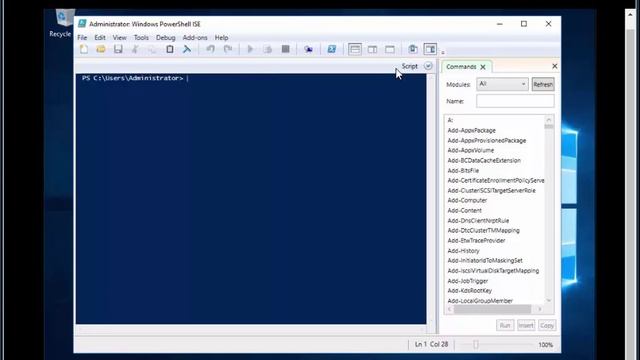Paste with the clipboard icon
This screenshot has width=640, height=360.
[169, 49]
